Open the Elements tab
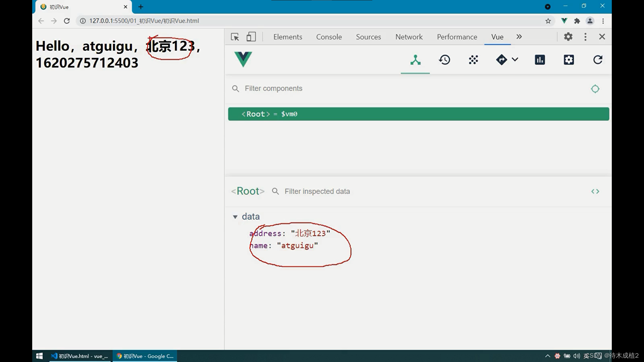This screenshot has height=362, width=644. point(287,37)
